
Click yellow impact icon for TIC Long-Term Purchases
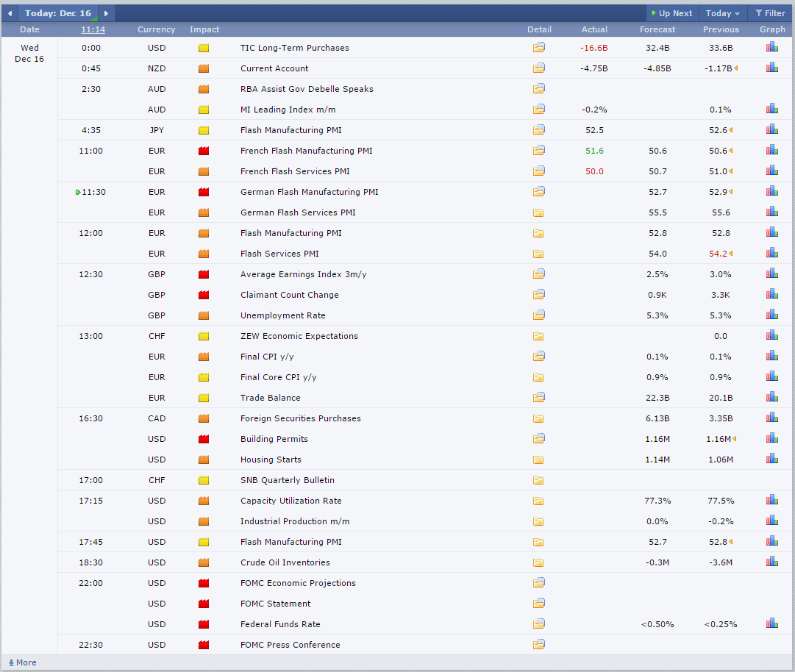[204, 48]
